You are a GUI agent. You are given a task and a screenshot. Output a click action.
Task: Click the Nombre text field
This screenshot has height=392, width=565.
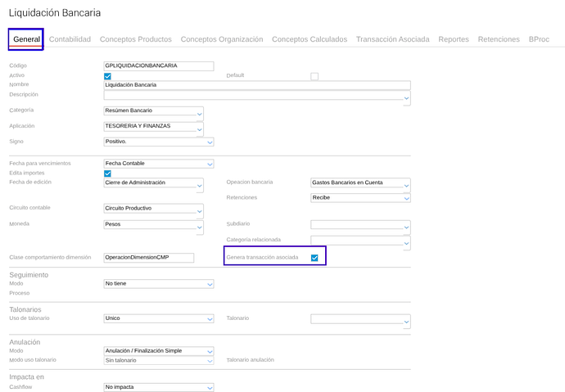tap(257, 85)
